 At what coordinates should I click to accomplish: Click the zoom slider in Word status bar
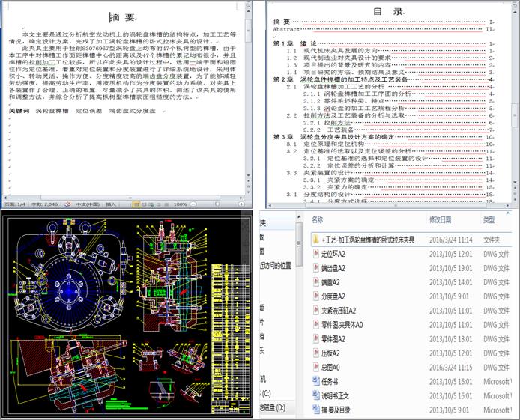217,204
